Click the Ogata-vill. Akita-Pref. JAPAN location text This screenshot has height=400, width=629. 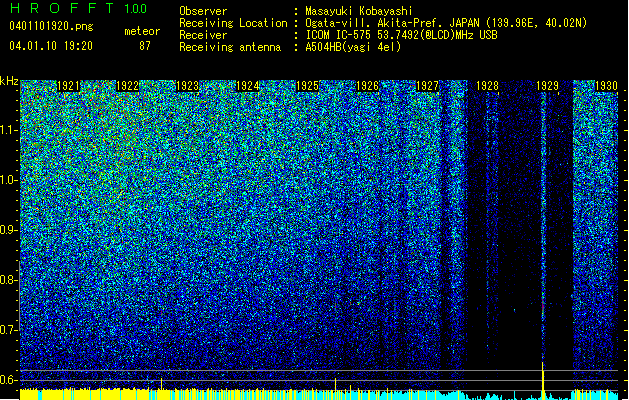click(446, 23)
